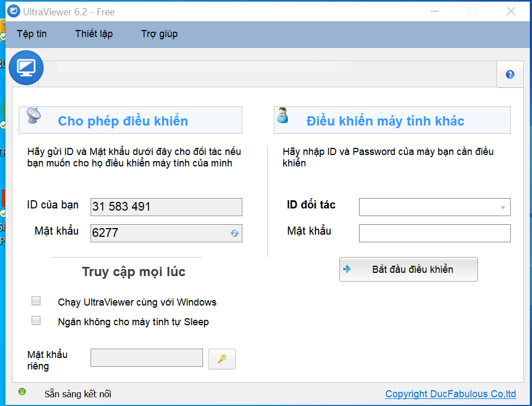Image resolution: width=532 pixels, height=406 pixels.
Task: Enable Chạy UltraViewer cùng với Windows checkbox
Action: 36,301
